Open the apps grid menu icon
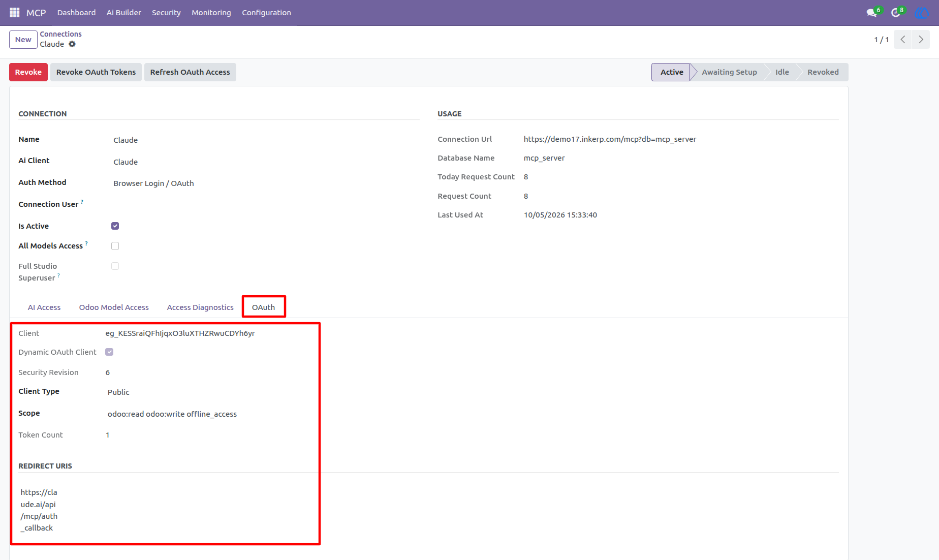This screenshot has height=560, width=939. pyautogui.click(x=15, y=12)
